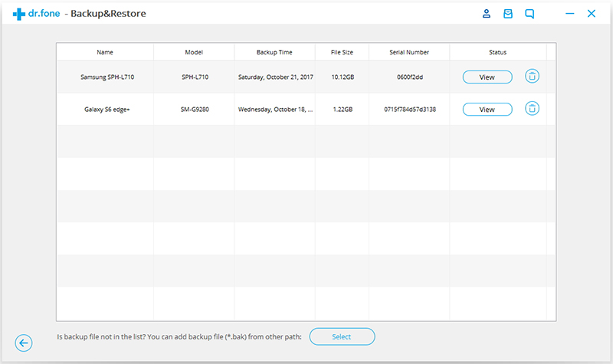The width and height of the screenshot is (613, 364).
Task: Delete the Samsung SPH-L710 backup
Action: point(532,76)
